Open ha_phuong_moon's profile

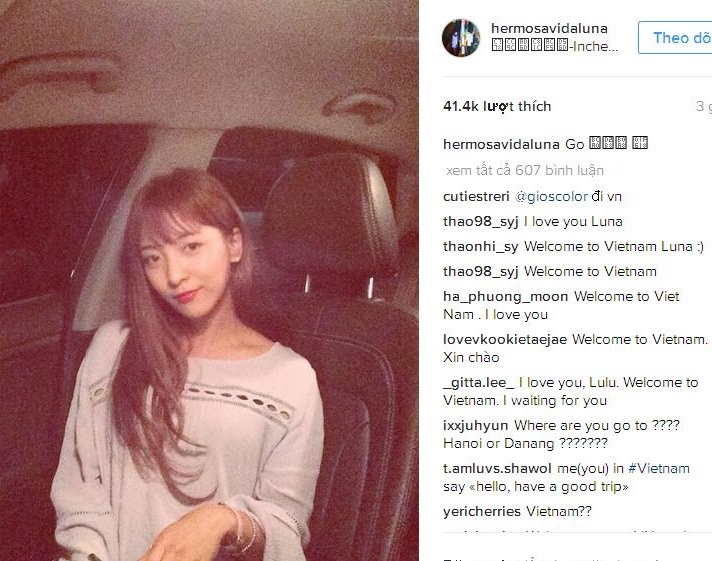click(x=505, y=297)
